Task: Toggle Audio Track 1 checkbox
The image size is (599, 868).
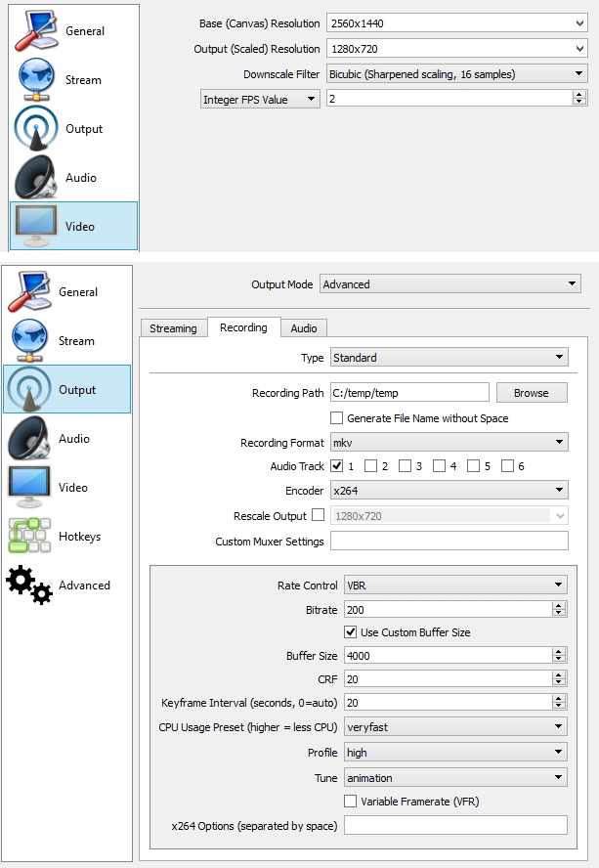Action: tap(336, 465)
